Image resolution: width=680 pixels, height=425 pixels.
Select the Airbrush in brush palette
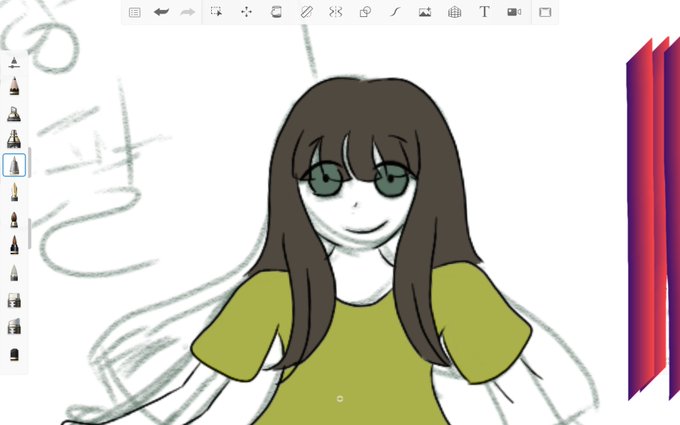(14, 114)
